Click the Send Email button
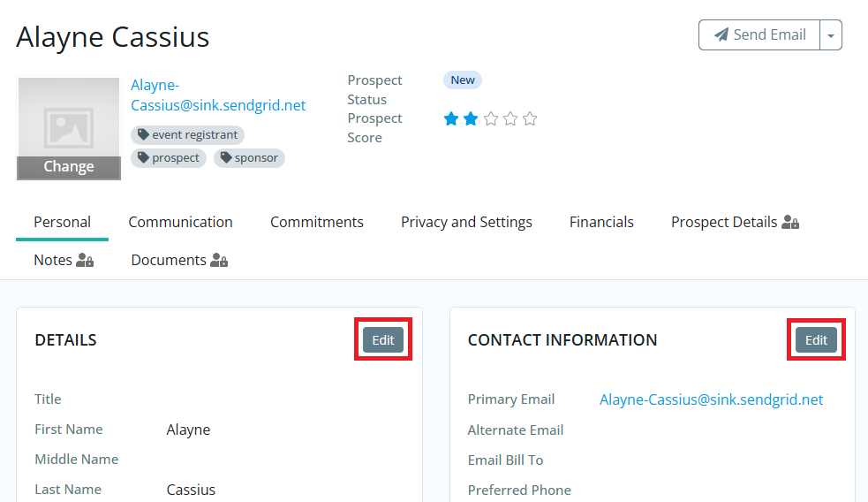The width and height of the screenshot is (868, 502). 759,35
